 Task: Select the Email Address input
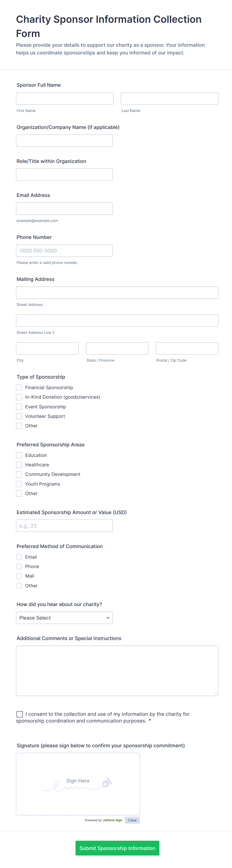point(64,209)
